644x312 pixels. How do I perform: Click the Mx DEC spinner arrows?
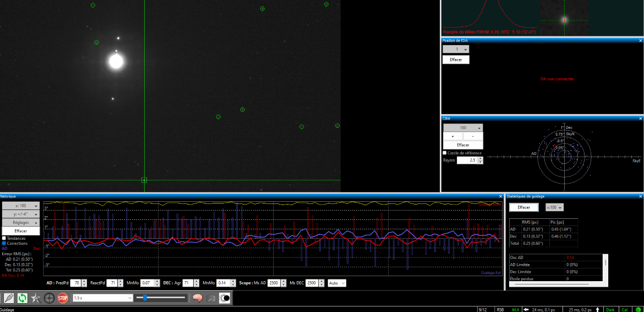pyautogui.click(x=321, y=283)
